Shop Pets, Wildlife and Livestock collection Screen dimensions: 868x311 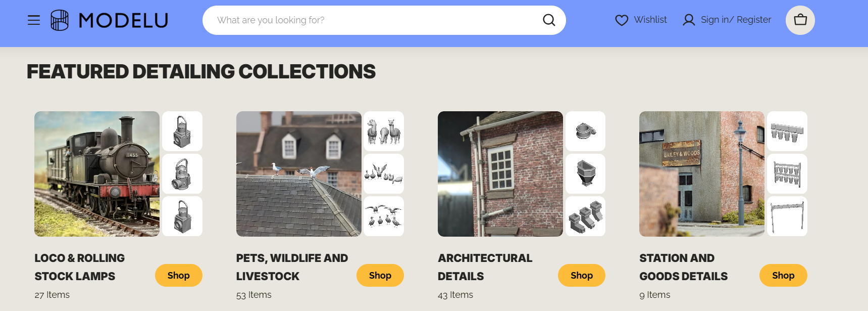point(380,276)
